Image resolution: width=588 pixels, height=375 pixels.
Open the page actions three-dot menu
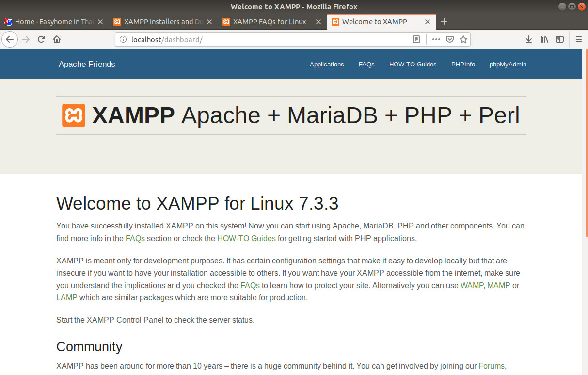pyautogui.click(x=435, y=39)
